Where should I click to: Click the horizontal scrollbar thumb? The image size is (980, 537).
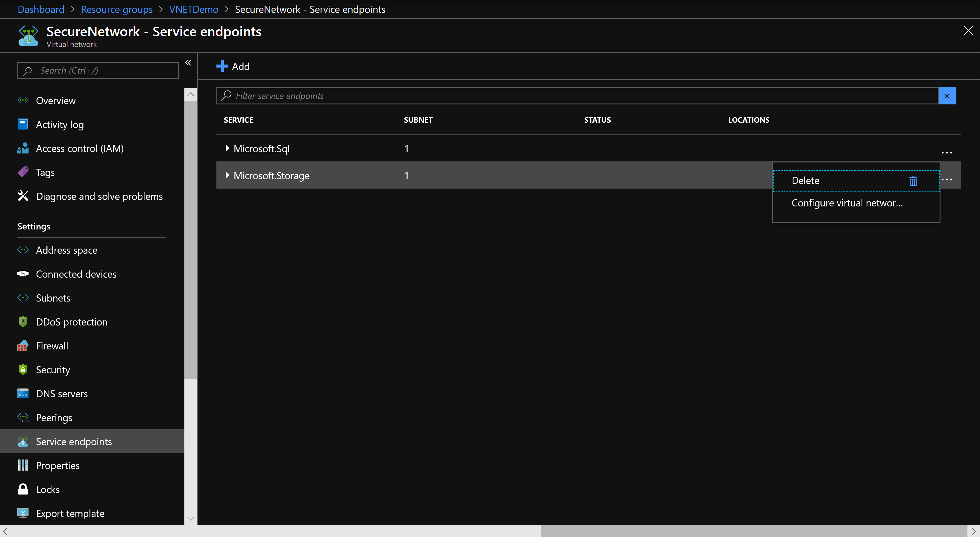(x=754, y=531)
